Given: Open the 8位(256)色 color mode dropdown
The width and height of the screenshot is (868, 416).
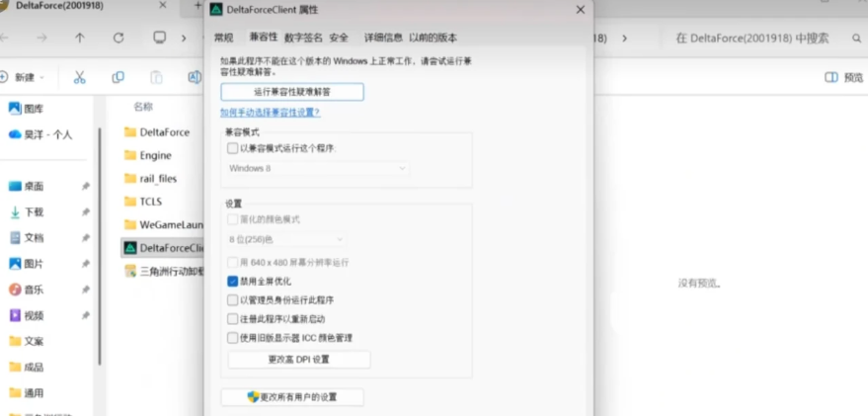Looking at the screenshot, I should pos(286,239).
